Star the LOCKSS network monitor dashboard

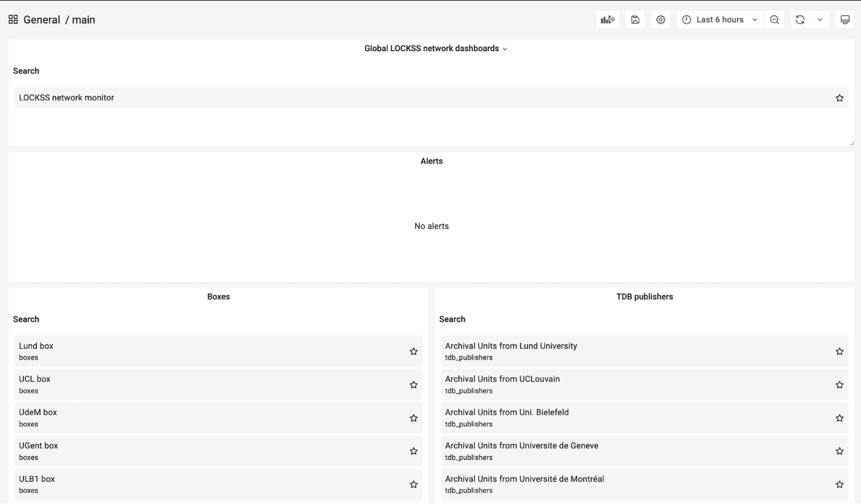click(838, 98)
